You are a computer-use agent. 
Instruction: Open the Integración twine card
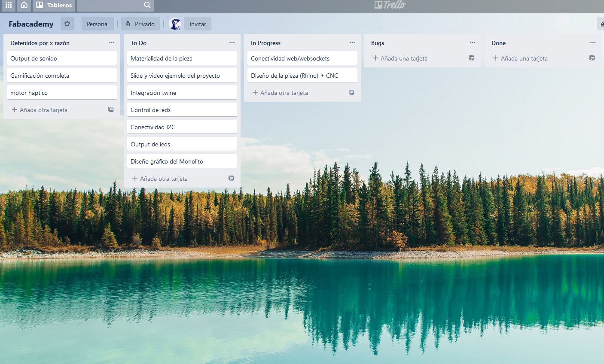pos(182,93)
